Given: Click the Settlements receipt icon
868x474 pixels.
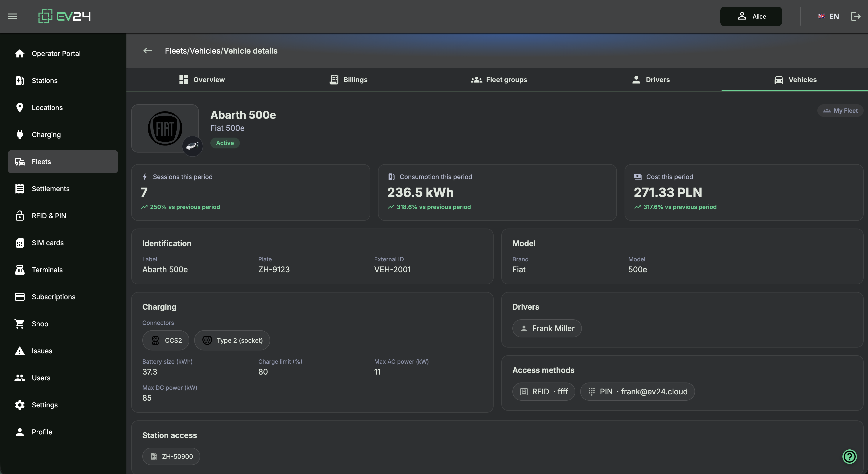Looking at the screenshot, I should (x=20, y=189).
